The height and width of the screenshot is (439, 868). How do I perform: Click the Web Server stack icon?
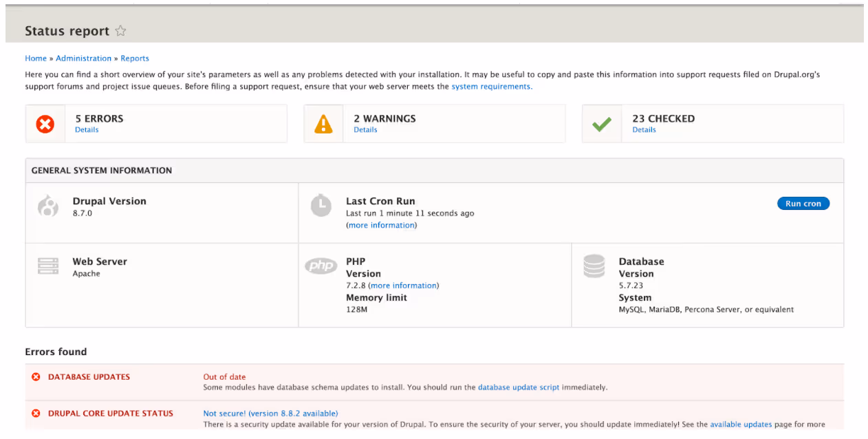pos(48,266)
